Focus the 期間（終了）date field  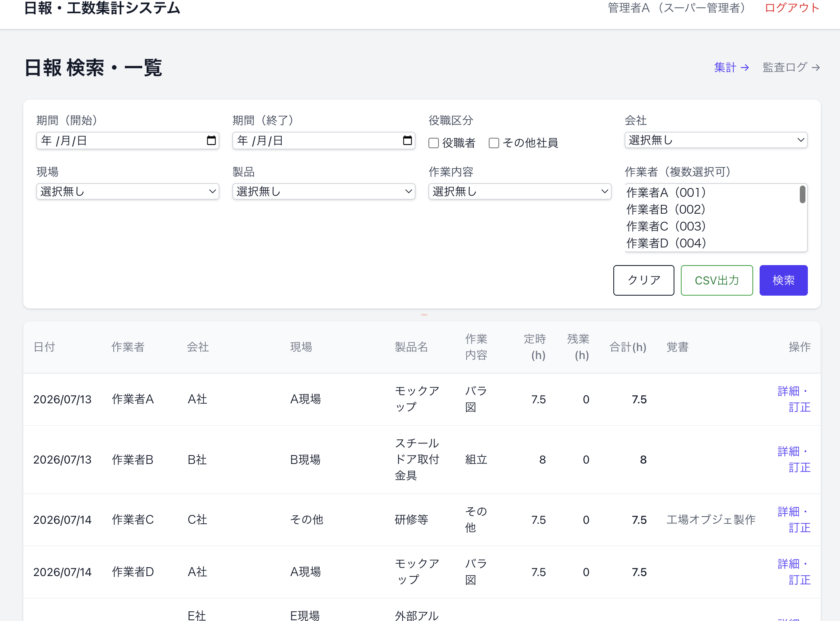click(x=324, y=141)
